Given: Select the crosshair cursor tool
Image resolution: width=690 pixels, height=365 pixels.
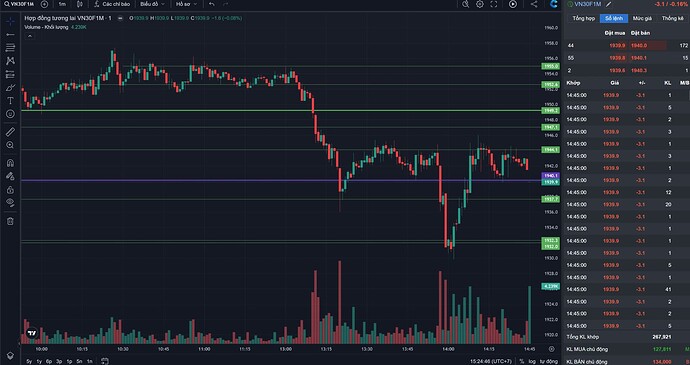Looking at the screenshot, I should tap(10, 21).
